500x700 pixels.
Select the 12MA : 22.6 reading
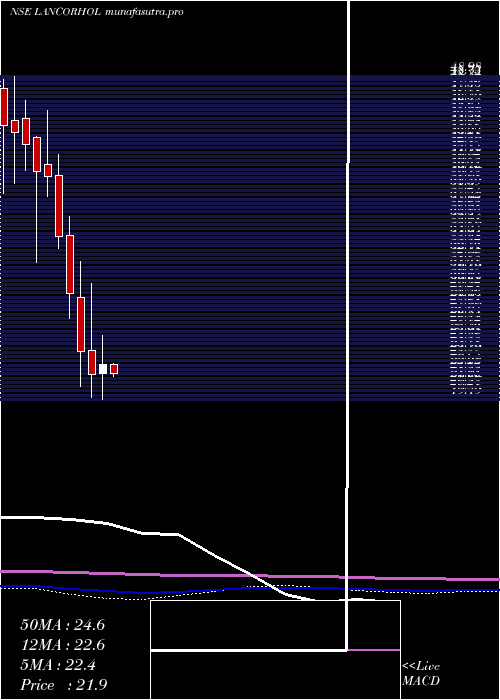coord(62,645)
